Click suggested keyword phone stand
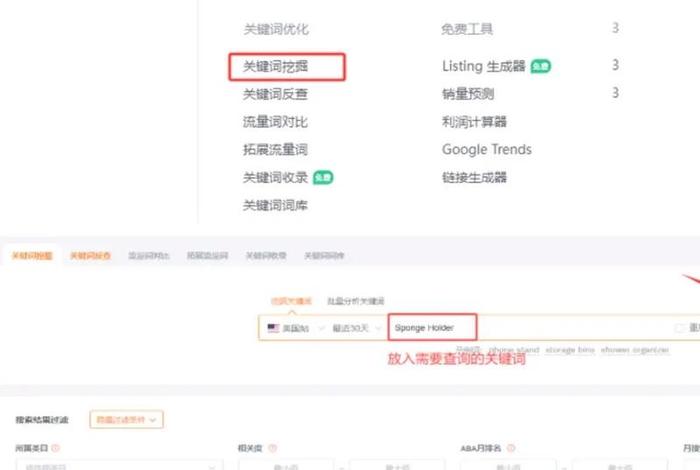Screen dimensions: 700x470 [514, 350]
